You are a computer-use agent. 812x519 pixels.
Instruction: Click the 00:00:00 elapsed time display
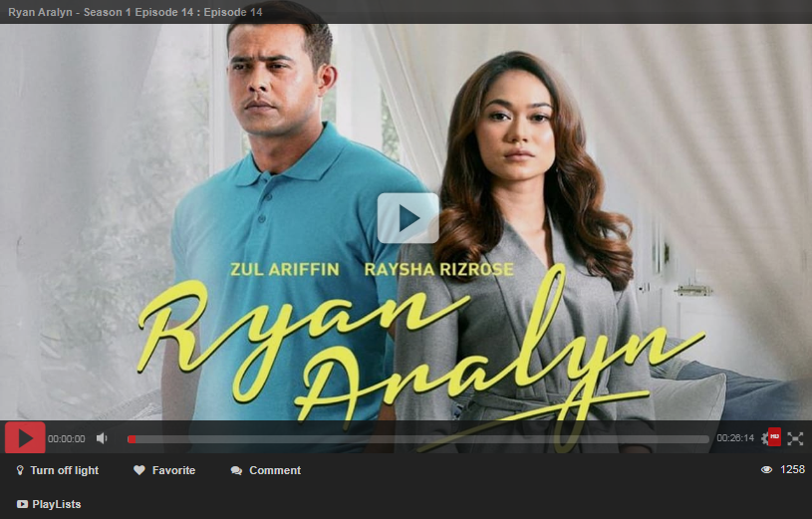click(x=67, y=438)
